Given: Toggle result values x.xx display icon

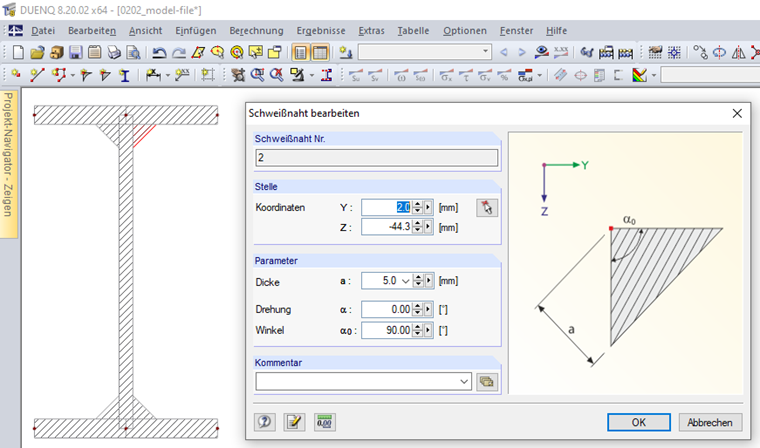Looking at the screenshot, I should tap(561, 52).
